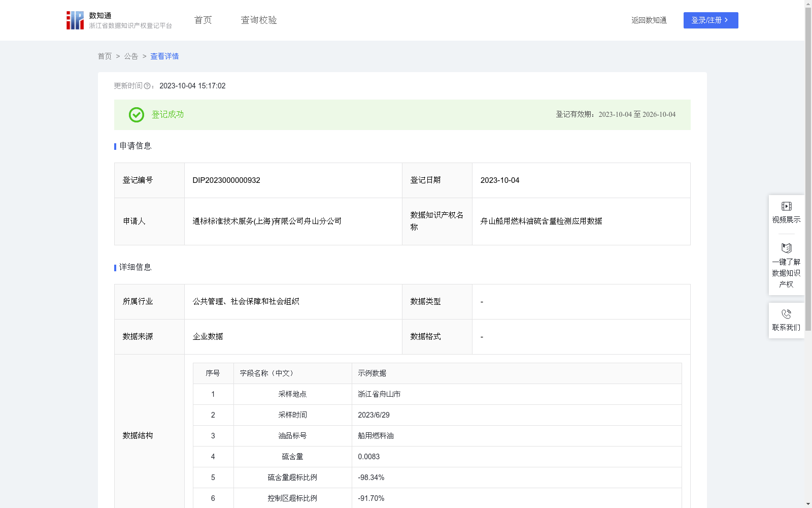
Task: Click the 登录/注册 button
Action: click(x=710, y=20)
